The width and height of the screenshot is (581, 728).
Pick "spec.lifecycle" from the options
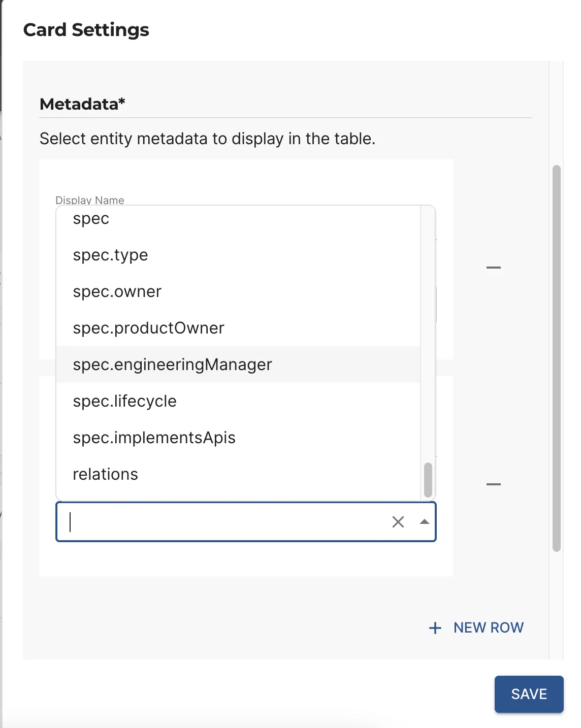pyautogui.click(x=125, y=402)
